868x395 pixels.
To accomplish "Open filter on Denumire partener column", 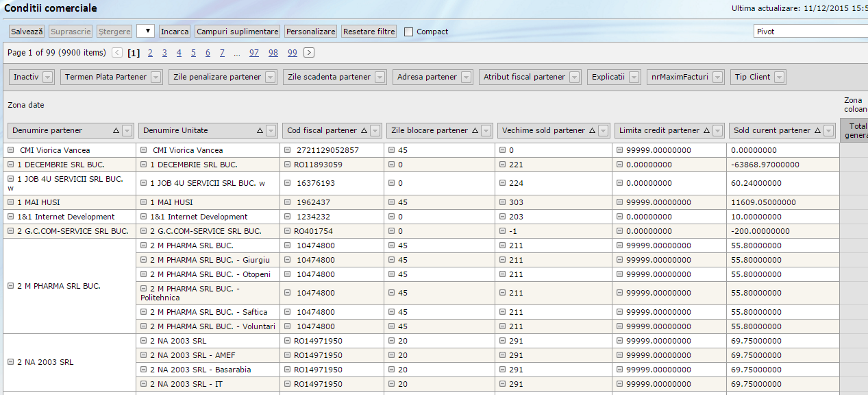I will (x=127, y=131).
